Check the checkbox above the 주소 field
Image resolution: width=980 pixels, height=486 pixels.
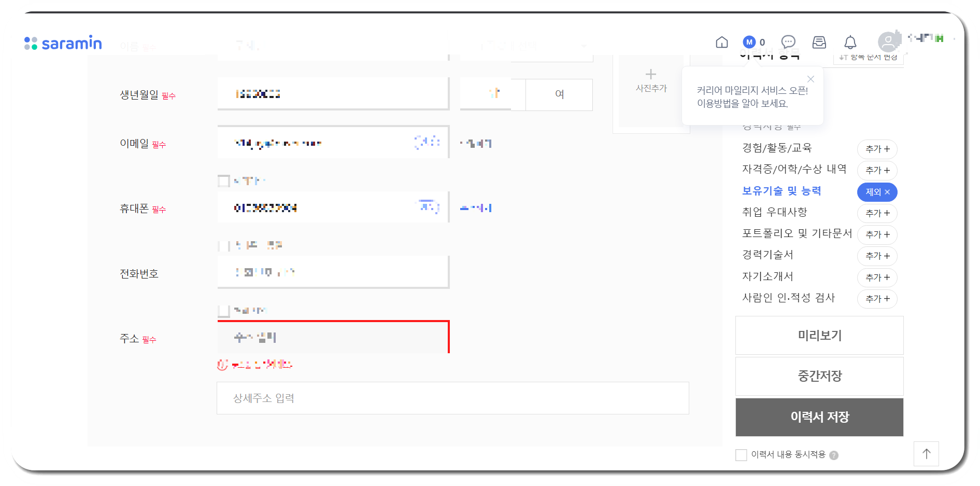coord(223,310)
